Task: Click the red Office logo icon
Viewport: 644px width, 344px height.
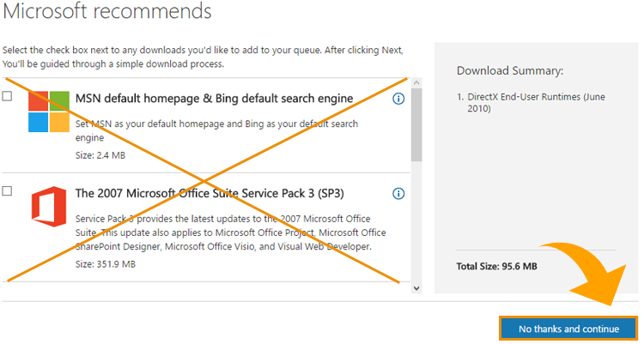Action: [x=49, y=207]
